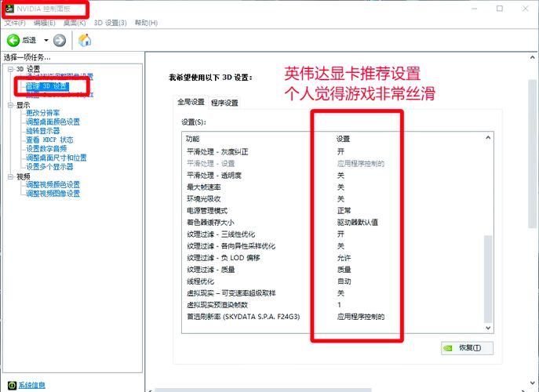Switch to the 程序设置 tab
Image resolution: width=539 pixels, height=392 pixels.
[x=224, y=103]
